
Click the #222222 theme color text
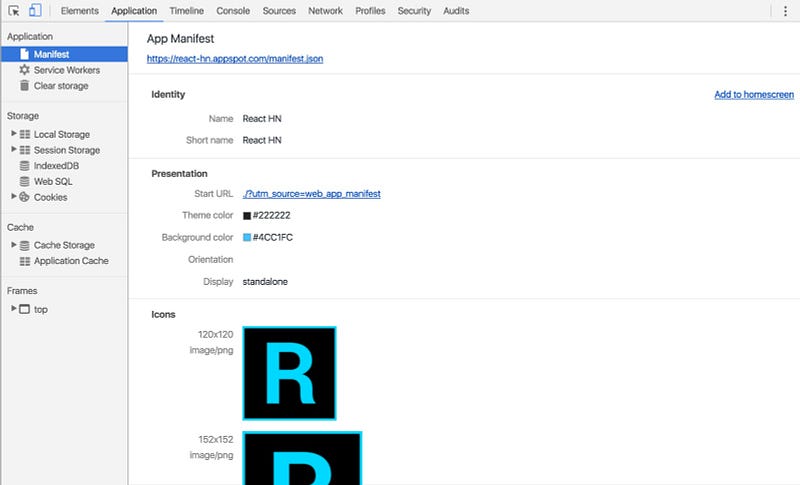coord(271,215)
